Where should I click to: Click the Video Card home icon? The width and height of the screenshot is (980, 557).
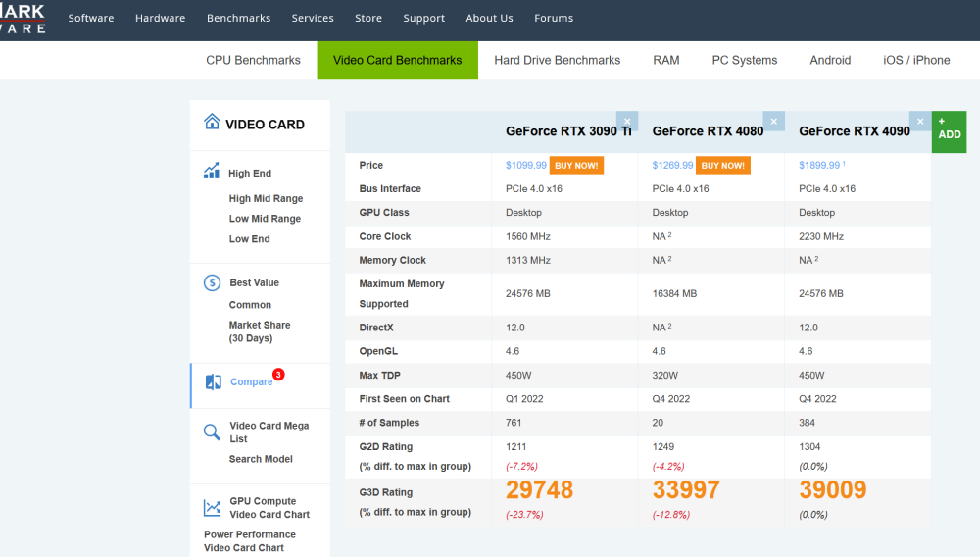(x=212, y=123)
